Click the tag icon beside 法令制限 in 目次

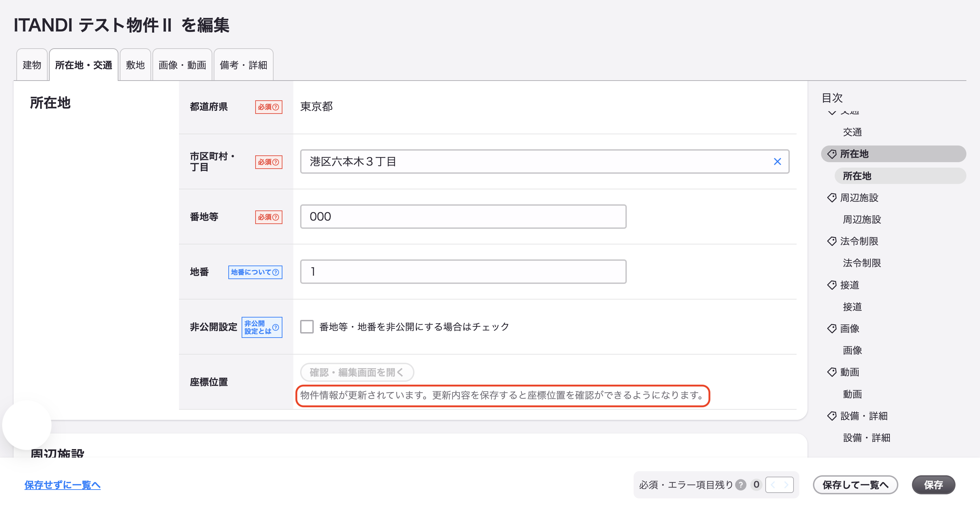[x=832, y=241]
